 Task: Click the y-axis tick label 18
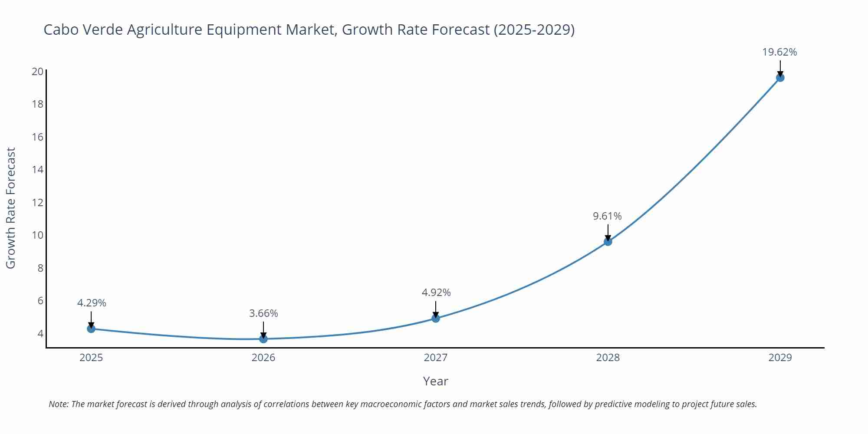(38, 104)
